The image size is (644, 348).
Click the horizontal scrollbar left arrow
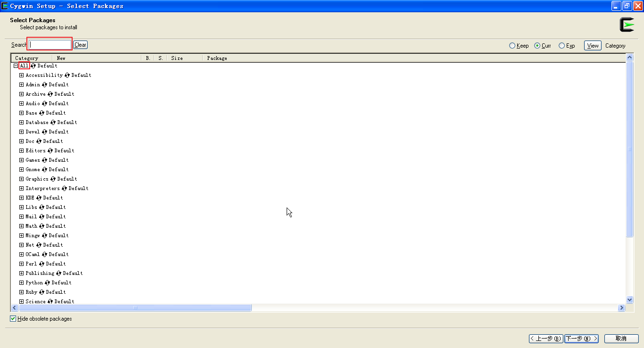[15, 308]
